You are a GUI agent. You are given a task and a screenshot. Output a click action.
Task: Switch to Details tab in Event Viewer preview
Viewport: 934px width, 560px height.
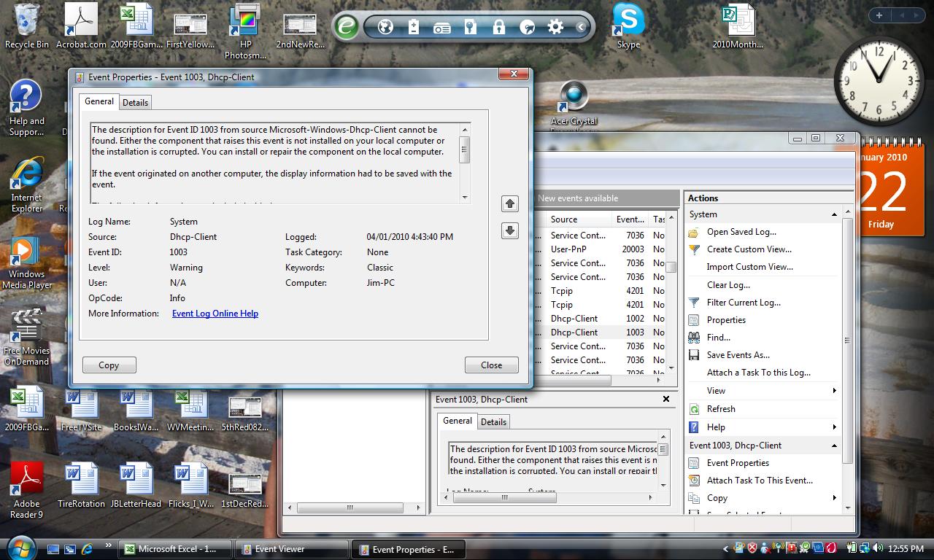(x=493, y=421)
